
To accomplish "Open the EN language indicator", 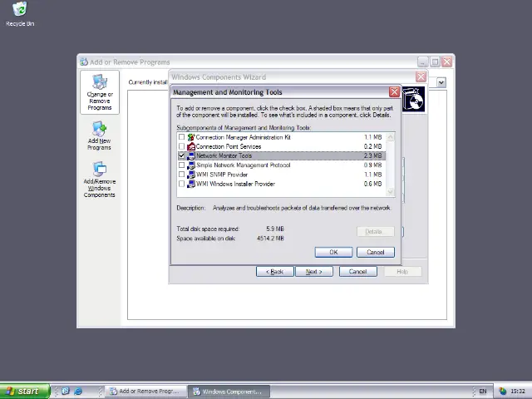I will click(x=482, y=392).
